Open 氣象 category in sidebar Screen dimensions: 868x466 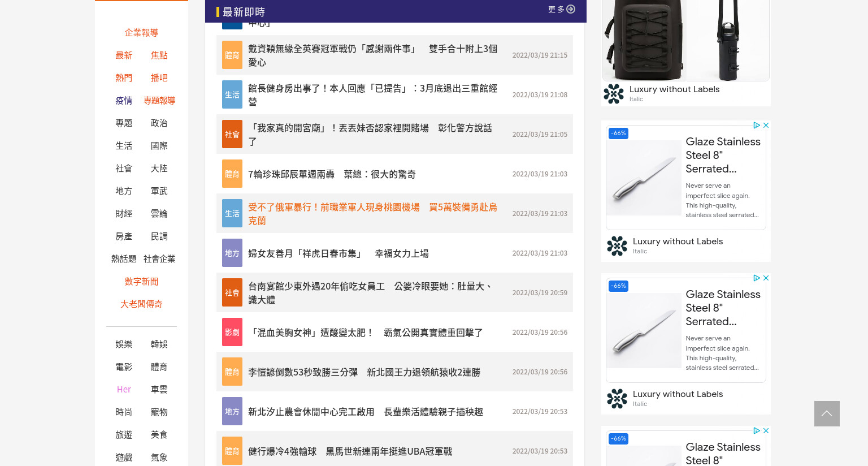click(x=159, y=458)
